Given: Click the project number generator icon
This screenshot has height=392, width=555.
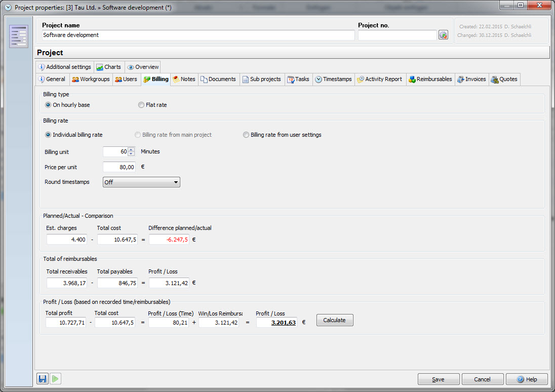Looking at the screenshot, I should pos(443,35).
